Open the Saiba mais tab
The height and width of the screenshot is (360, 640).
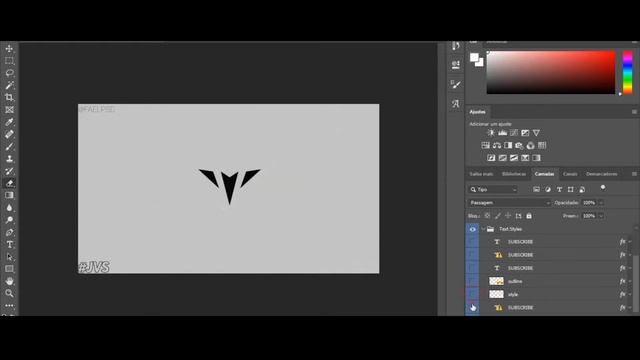coord(481,174)
